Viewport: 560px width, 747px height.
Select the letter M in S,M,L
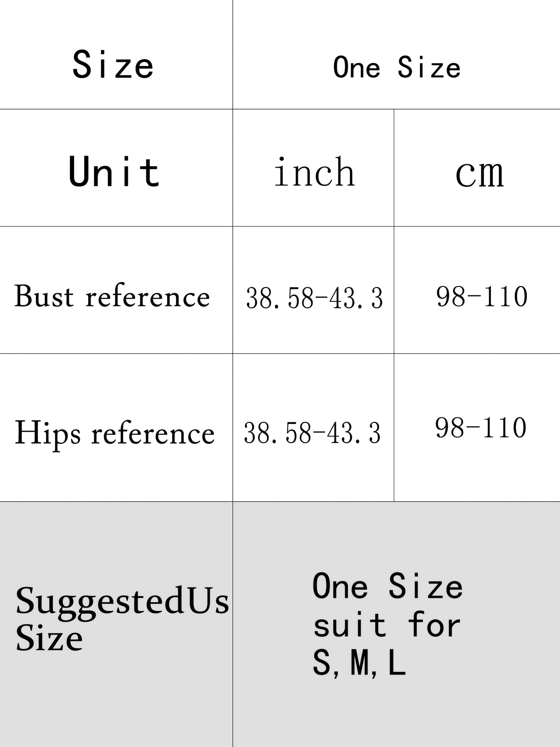(359, 663)
